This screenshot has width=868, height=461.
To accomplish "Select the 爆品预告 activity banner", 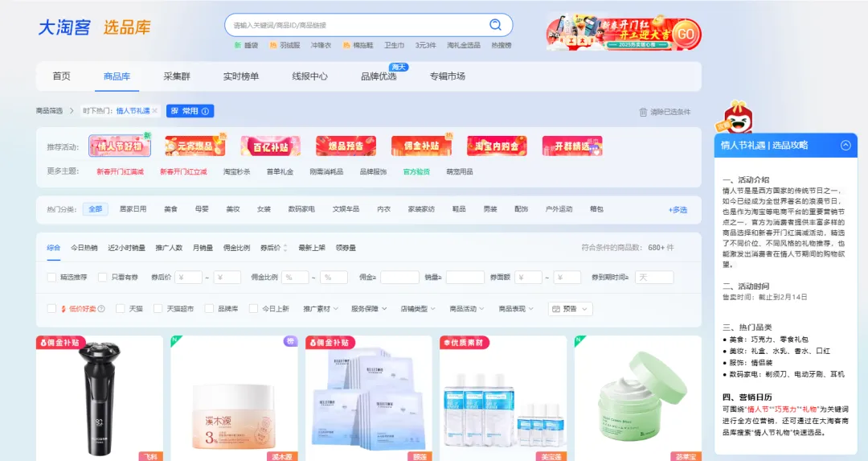I will [346, 146].
